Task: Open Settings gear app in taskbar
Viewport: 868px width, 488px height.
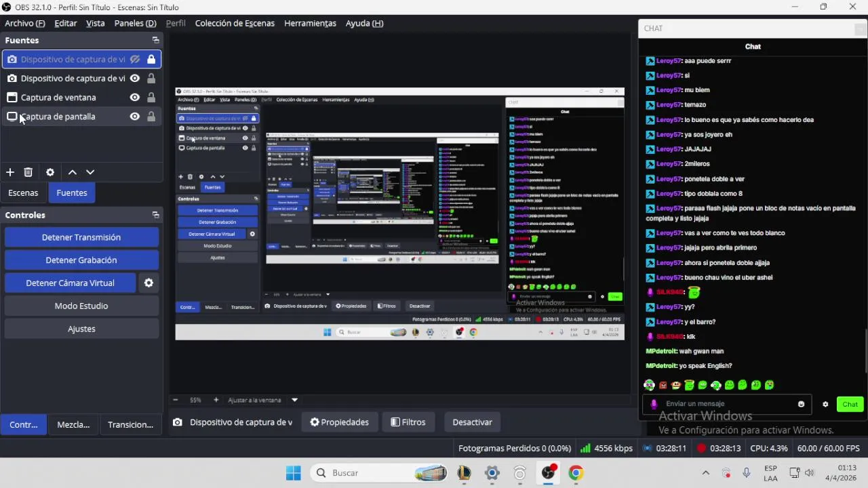Action: (492, 473)
